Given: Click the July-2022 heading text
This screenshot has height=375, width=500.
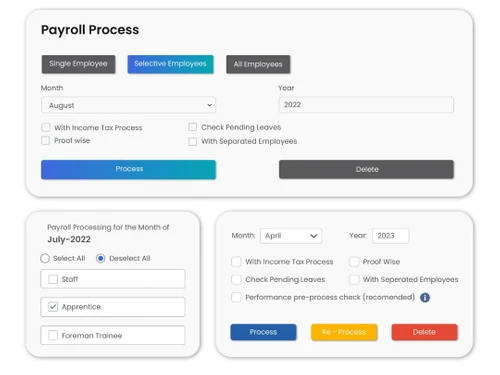Looking at the screenshot, I should (69, 239).
